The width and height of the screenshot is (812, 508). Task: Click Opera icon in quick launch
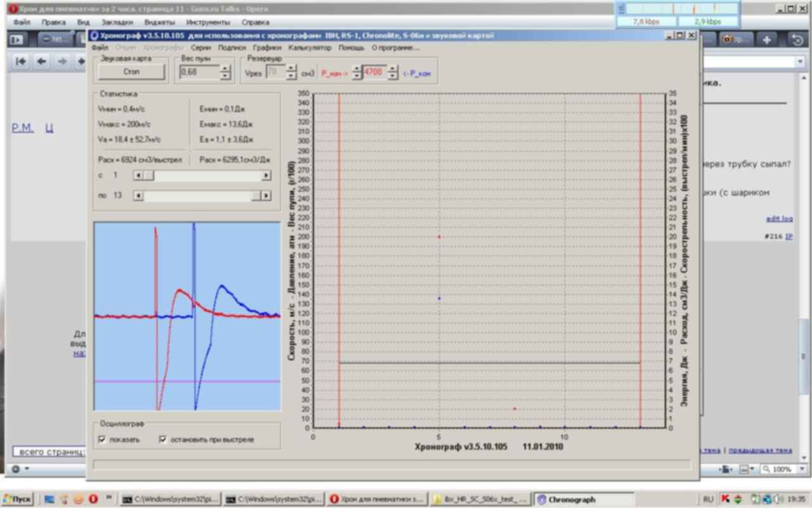click(93, 499)
